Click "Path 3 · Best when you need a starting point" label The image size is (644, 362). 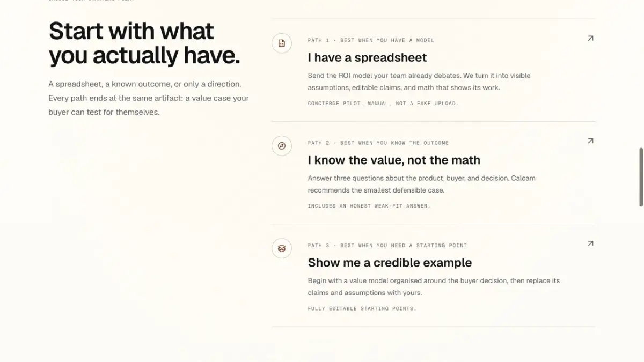[387, 245]
